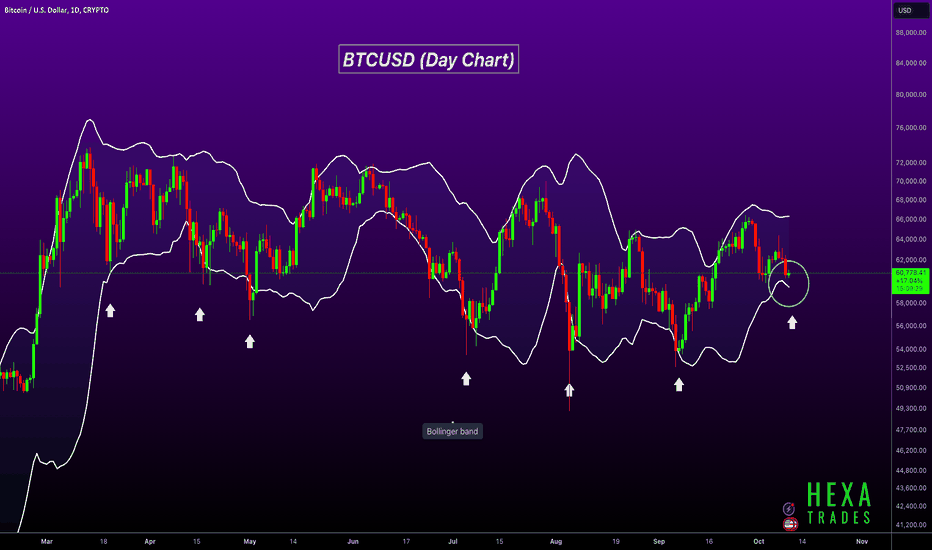Select the BTCUSD (Day Chart) text box

tap(429, 59)
